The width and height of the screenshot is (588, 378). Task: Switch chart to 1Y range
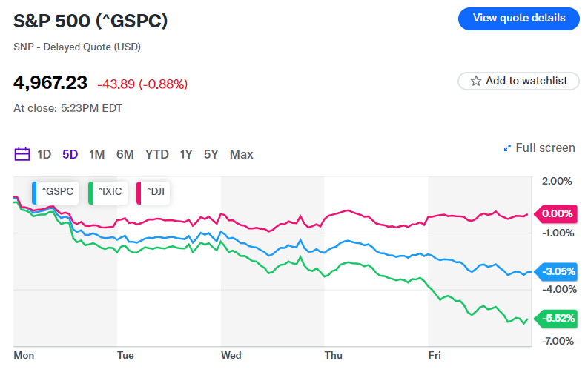pos(186,154)
